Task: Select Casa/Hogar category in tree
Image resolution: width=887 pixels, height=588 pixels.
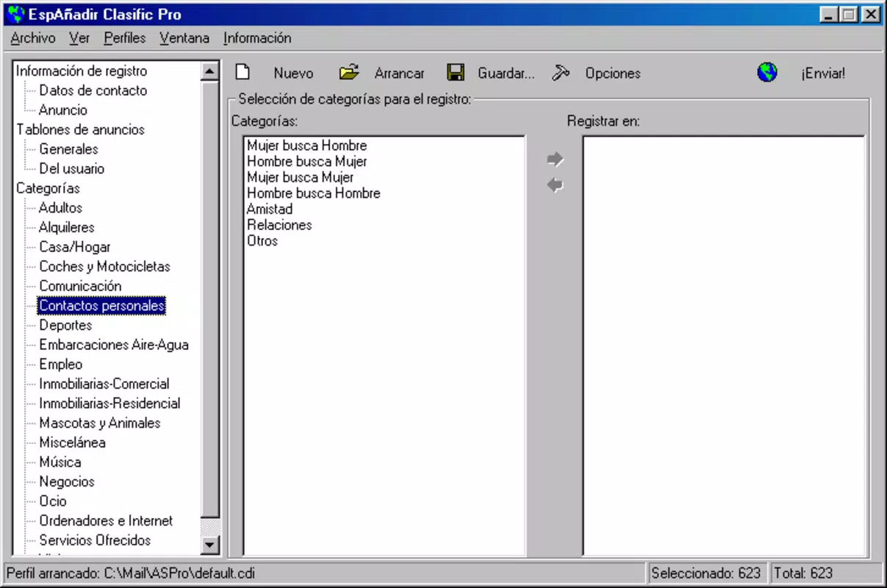Action: (x=75, y=247)
